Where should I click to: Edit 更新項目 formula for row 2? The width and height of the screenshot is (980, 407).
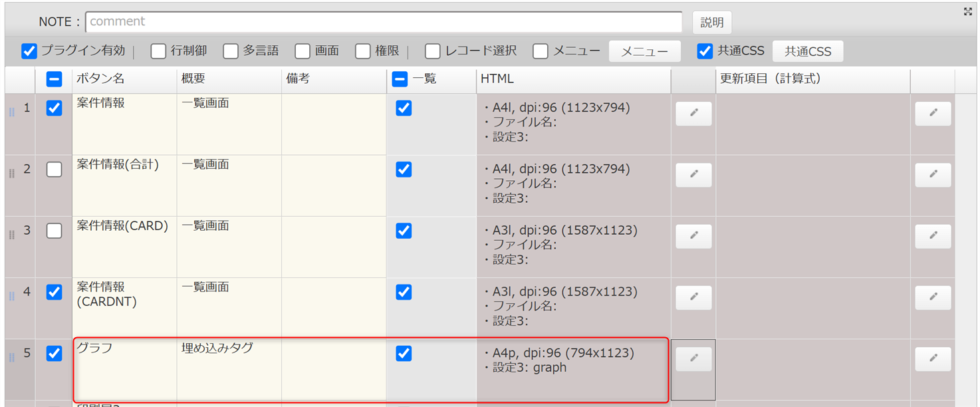tap(933, 175)
